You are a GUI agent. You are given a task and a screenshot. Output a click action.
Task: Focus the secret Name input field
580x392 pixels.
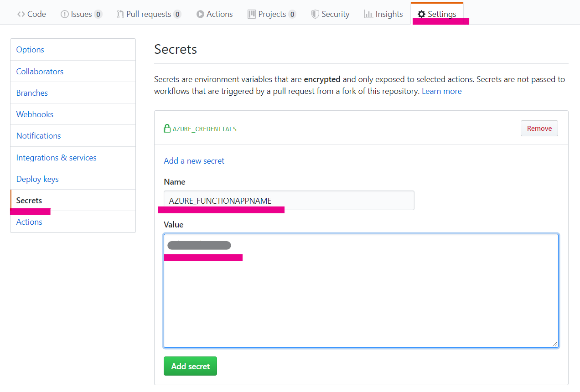click(289, 201)
